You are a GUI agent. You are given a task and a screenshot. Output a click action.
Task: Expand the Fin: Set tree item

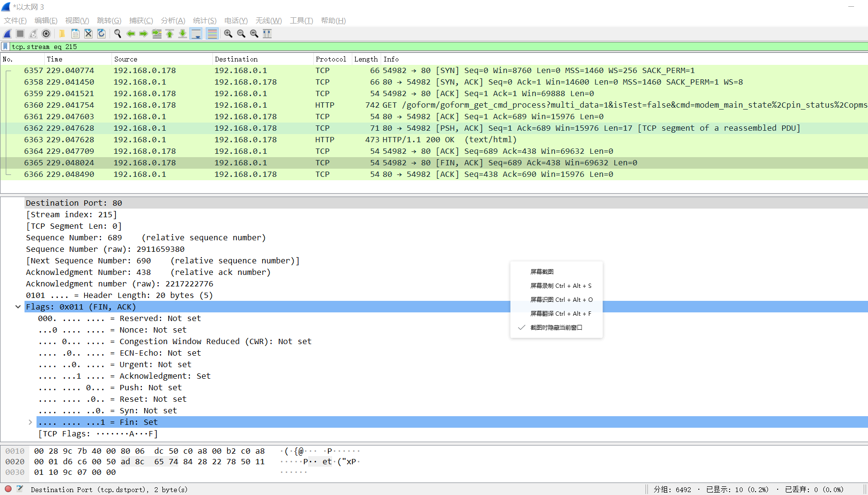(30, 422)
